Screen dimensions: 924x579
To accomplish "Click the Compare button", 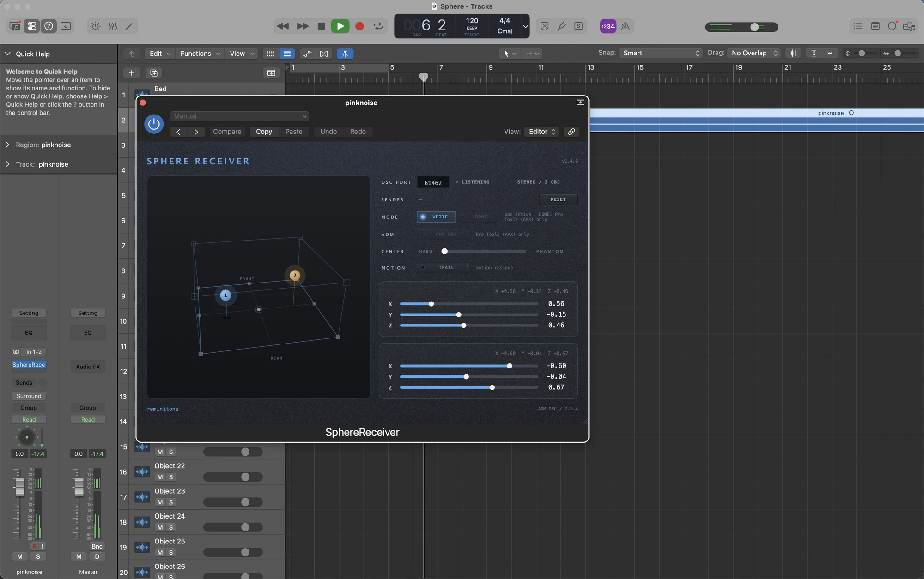I will pyautogui.click(x=227, y=132).
